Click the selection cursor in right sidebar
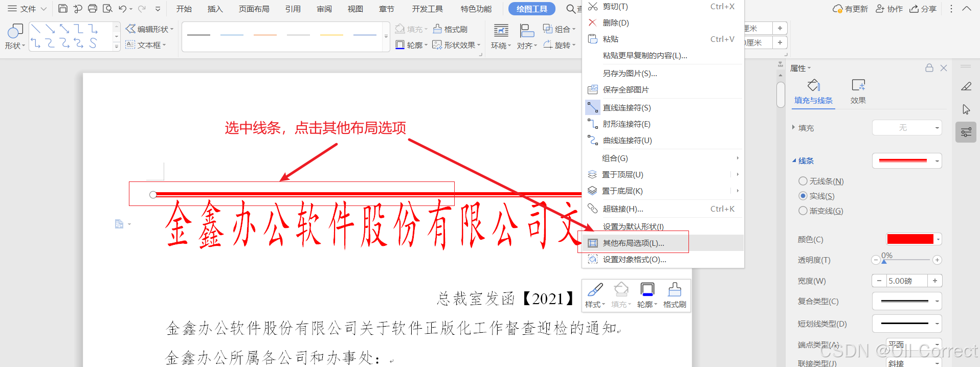The width and height of the screenshot is (980, 367). tap(966, 109)
